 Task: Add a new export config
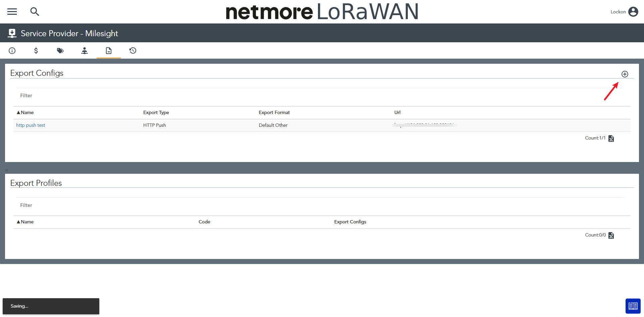[x=625, y=74]
